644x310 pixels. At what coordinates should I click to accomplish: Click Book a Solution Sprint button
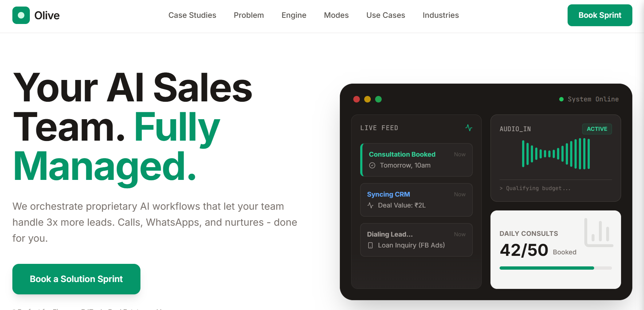pyautogui.click(x=76, y=279)
